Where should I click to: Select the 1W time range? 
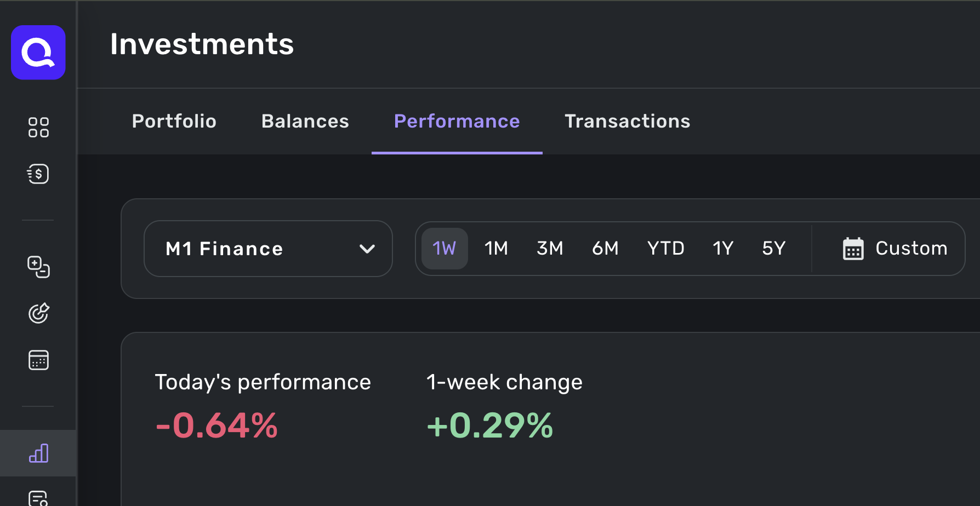click(444, 249)
